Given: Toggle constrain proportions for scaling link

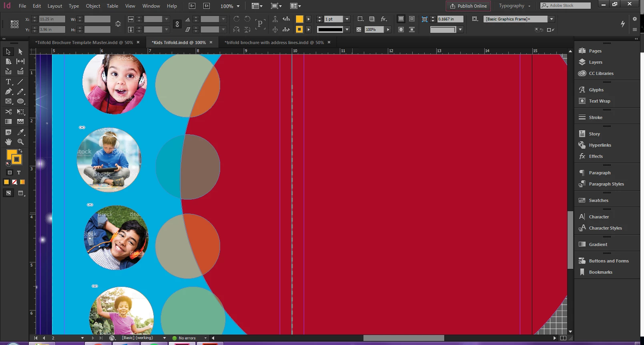Looking at the screenshot, I should 177,24.
